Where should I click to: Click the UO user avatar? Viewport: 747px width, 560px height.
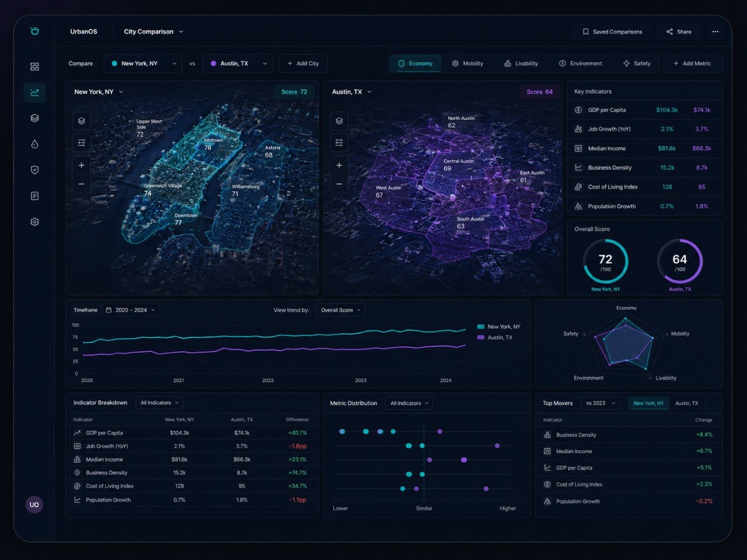pos(34,505)
